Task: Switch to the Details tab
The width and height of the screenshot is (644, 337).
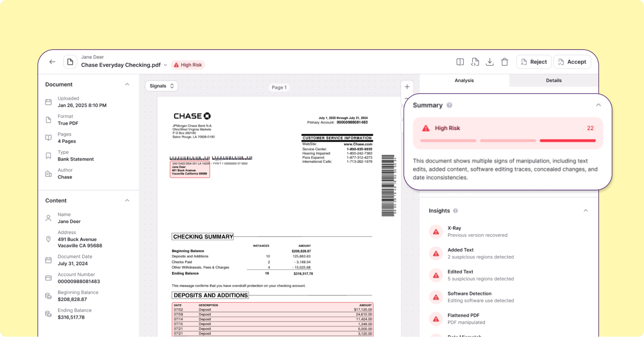Action: (553, 80)
